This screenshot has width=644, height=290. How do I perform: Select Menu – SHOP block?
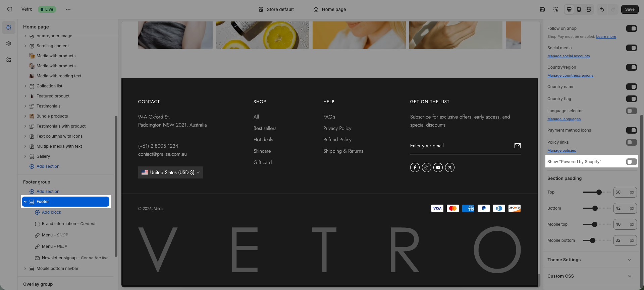pos(55,235)
